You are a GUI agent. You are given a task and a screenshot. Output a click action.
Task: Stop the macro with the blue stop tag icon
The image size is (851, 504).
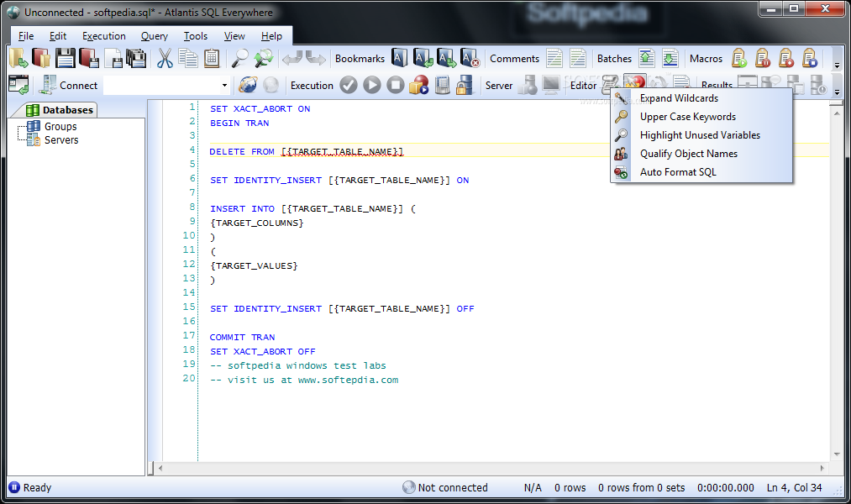pos(809,58)
